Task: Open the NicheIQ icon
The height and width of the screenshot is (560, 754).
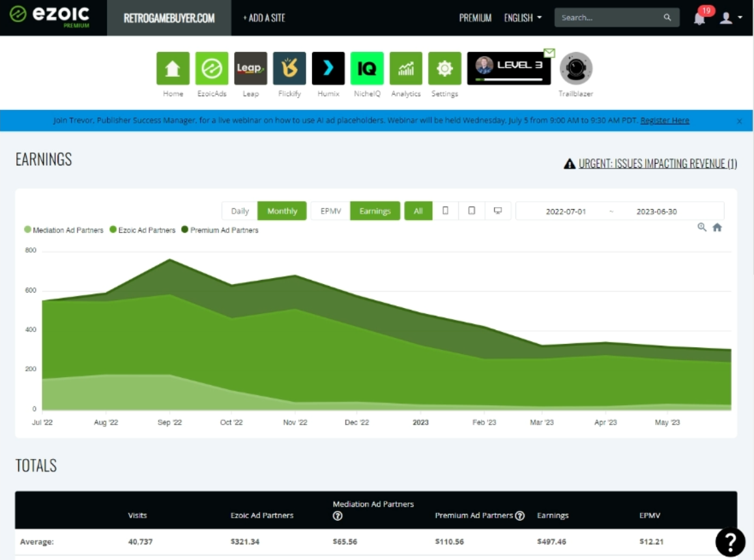Action: (367, 68)
